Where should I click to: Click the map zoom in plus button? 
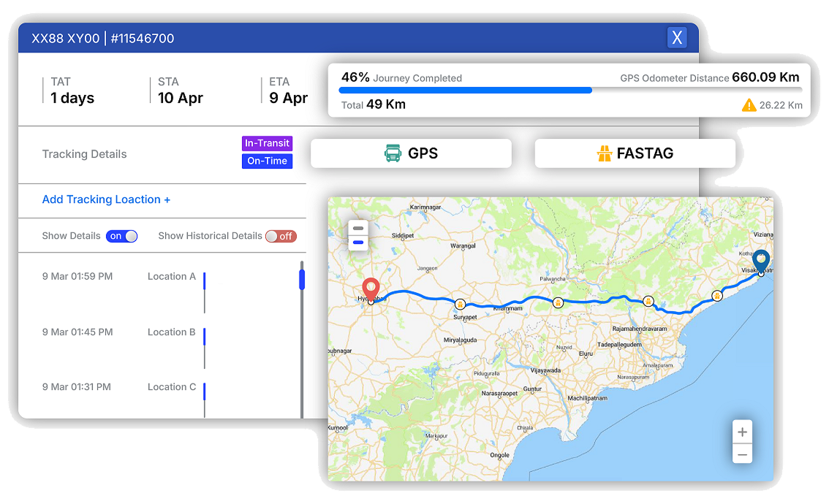click(742, 432)
